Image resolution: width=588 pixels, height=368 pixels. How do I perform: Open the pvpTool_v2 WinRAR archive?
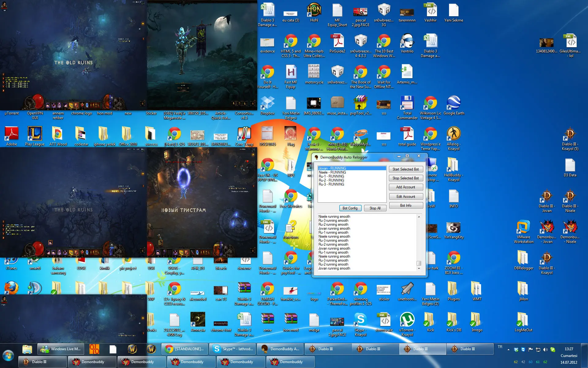pos(360,105)
